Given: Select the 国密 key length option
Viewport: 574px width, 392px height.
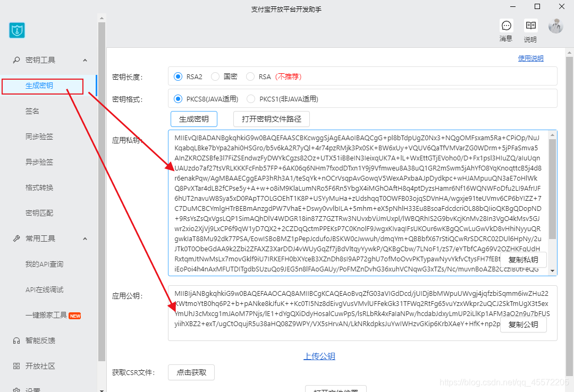Looking at the screenshot, I should tap(215, 76).
